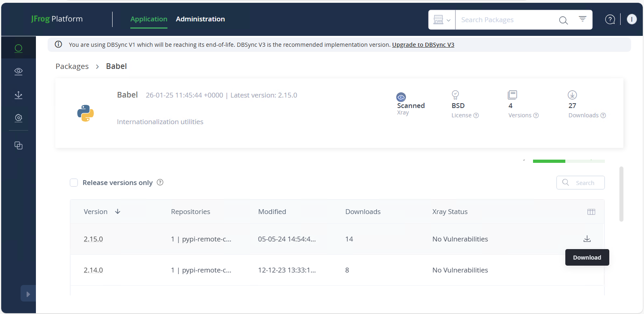Click the vertical scrollbar on the right
Image resolution: width=644 pixels, height=314 pixels.
pyautogui.click(x=621, y=194)
